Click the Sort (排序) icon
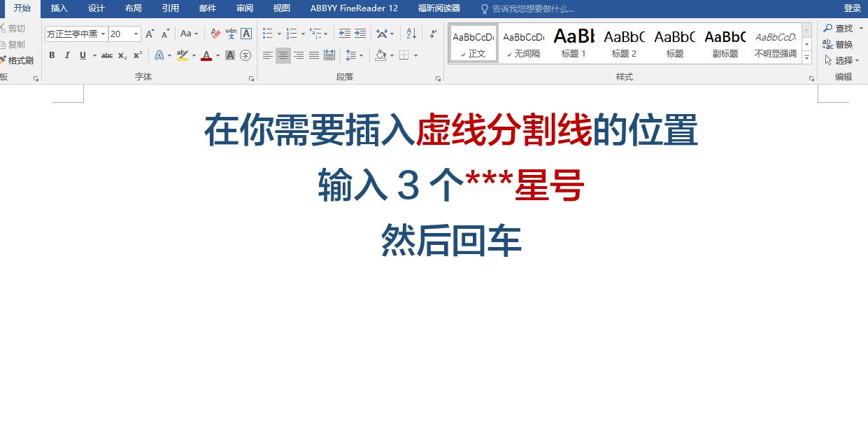The width and height of the screenshot is (868, 422). point(411,33)
